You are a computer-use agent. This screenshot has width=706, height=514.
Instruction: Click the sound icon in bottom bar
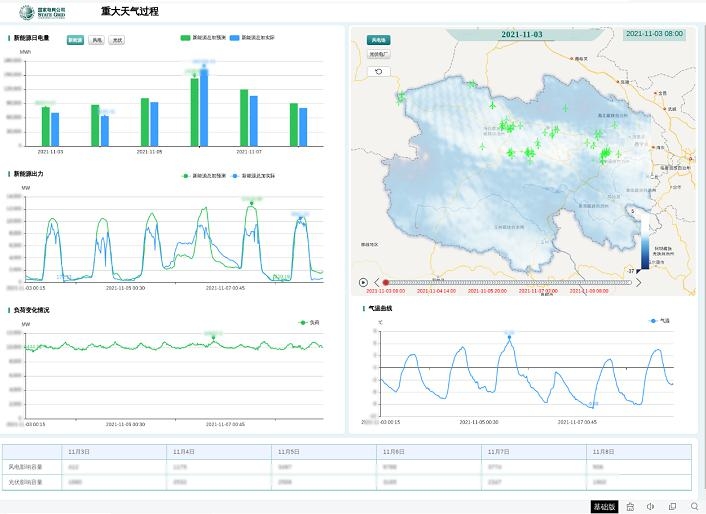click(x=651, y=507)
